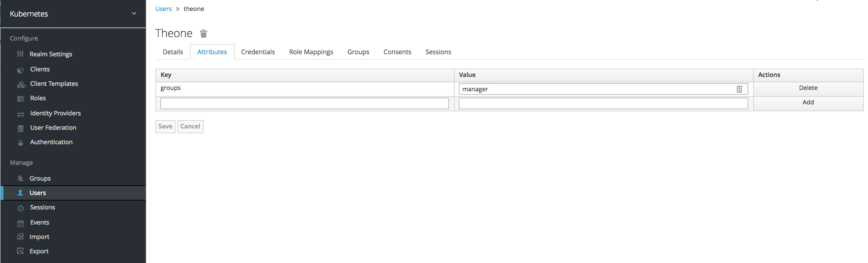Open Identity Providers page

[x=55, y=113]
